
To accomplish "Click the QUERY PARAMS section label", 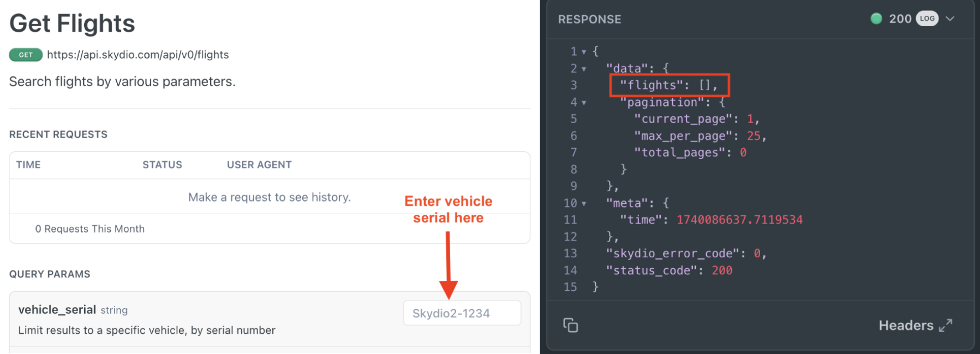I will [x=50, y=274].
